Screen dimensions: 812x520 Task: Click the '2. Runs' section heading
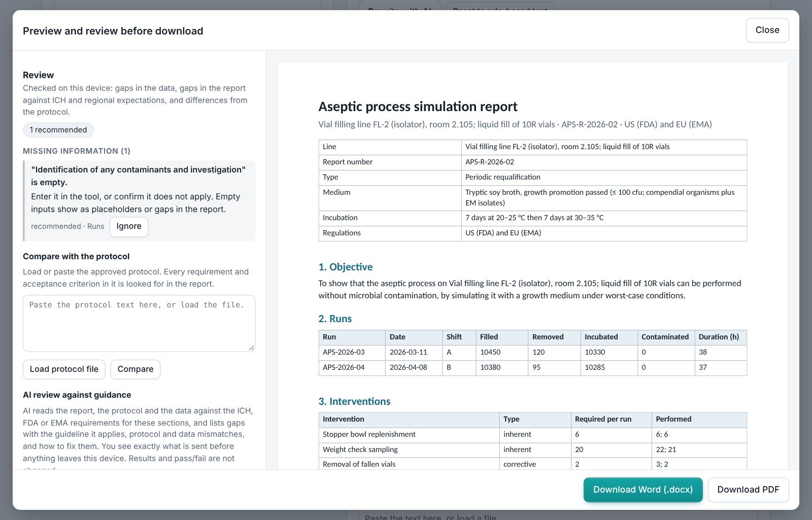(x=335, y=319)
